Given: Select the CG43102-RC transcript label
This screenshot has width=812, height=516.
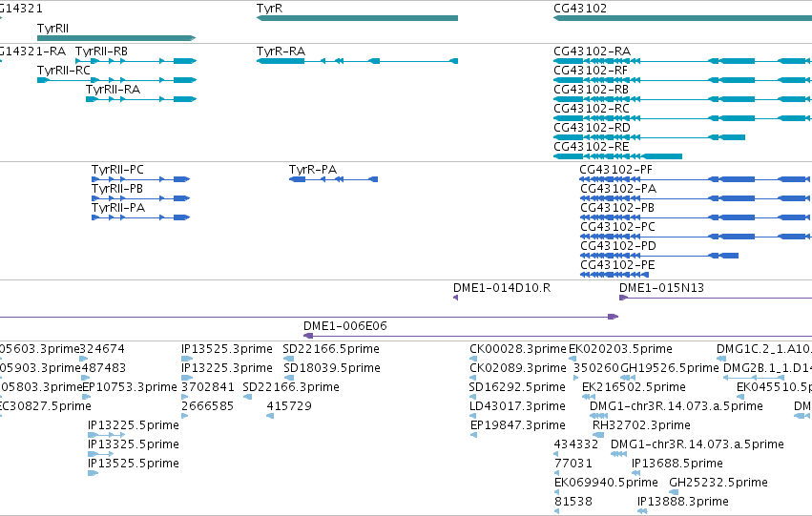Looking at the screenshot, I should click(x=592, y=109).
